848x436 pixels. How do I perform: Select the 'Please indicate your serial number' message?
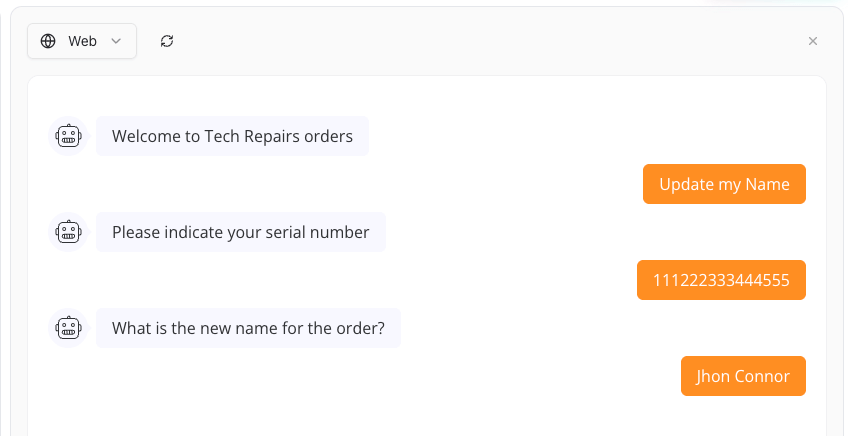(241, 232)
